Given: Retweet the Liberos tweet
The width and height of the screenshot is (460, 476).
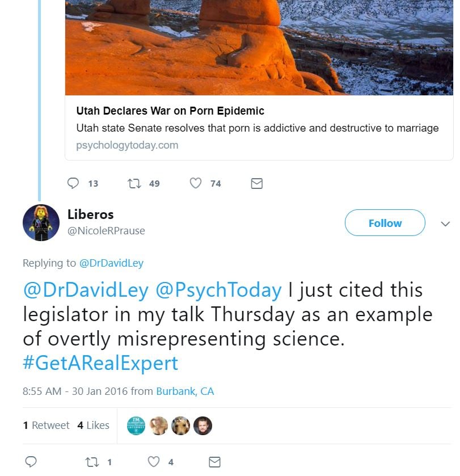Looking at the screenshot, I should (92, 462).
